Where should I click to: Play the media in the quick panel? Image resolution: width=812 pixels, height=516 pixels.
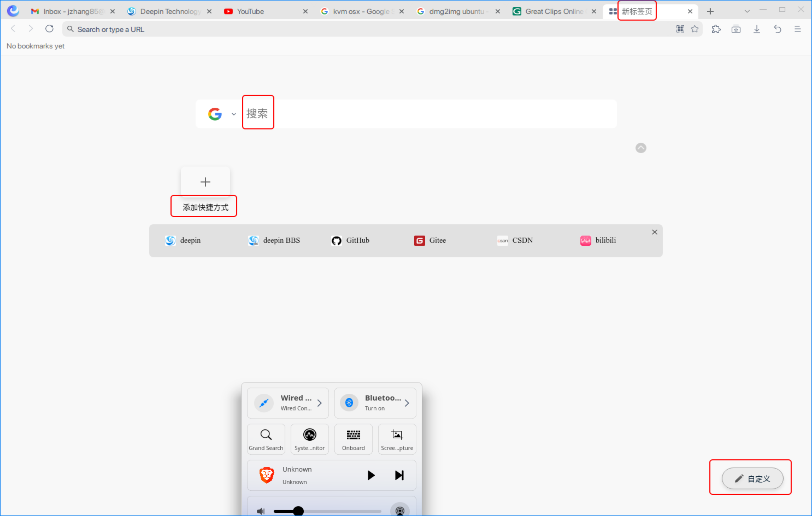point(371,475)
